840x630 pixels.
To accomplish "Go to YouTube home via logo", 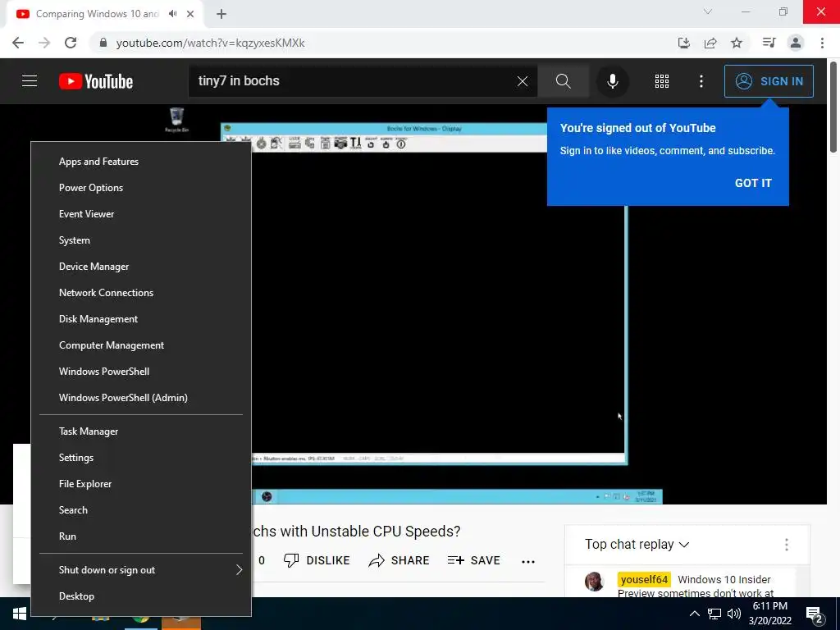I will 96,81.
